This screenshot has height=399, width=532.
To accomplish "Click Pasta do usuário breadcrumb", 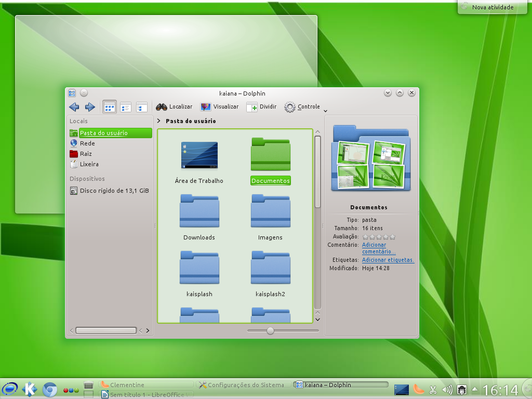I will [191, 121].
